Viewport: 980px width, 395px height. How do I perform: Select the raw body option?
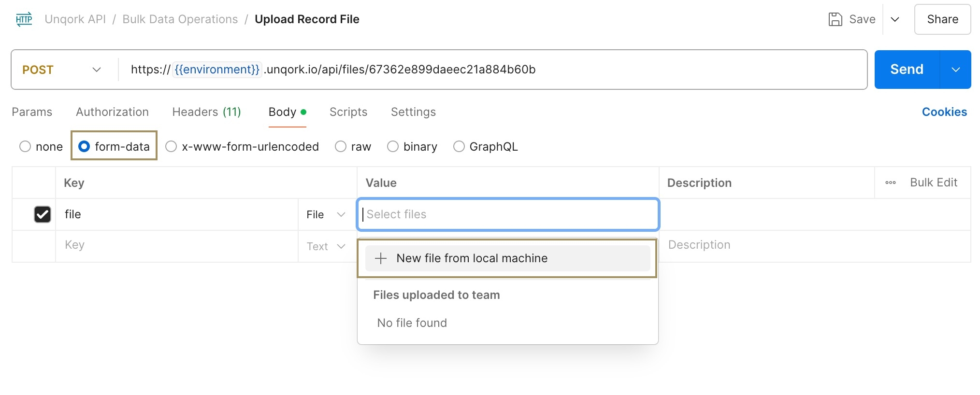tap(341, 146)
